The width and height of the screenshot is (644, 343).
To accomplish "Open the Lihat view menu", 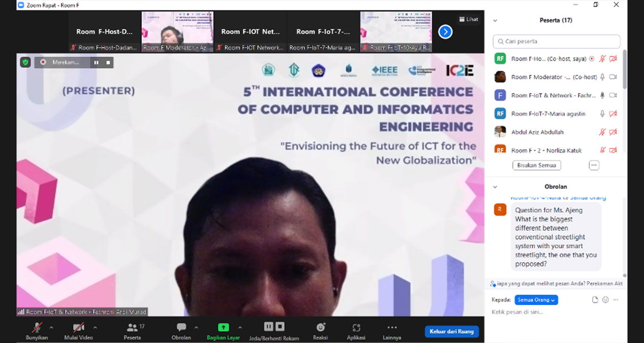I will (469, 19).
